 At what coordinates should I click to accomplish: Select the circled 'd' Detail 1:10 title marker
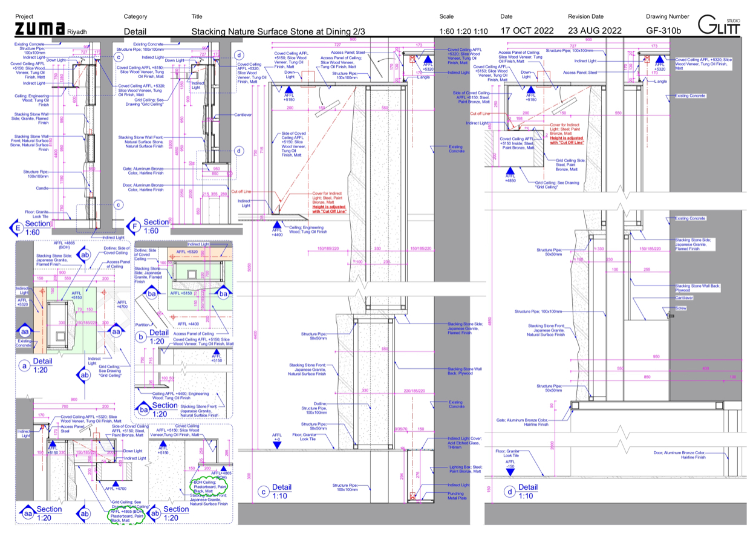pos(509,491)
